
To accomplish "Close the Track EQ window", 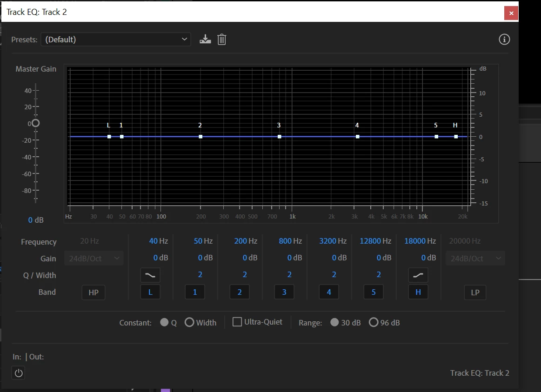I will (x=511, y=13).
